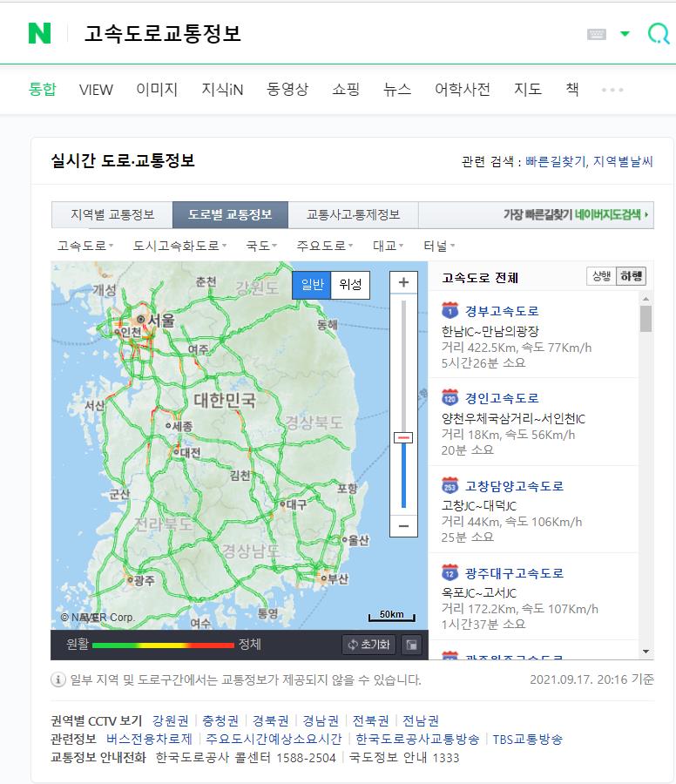Select 일반 map view
The height and width of the screenshot is (784, 676).
click(x=312, y=285)
